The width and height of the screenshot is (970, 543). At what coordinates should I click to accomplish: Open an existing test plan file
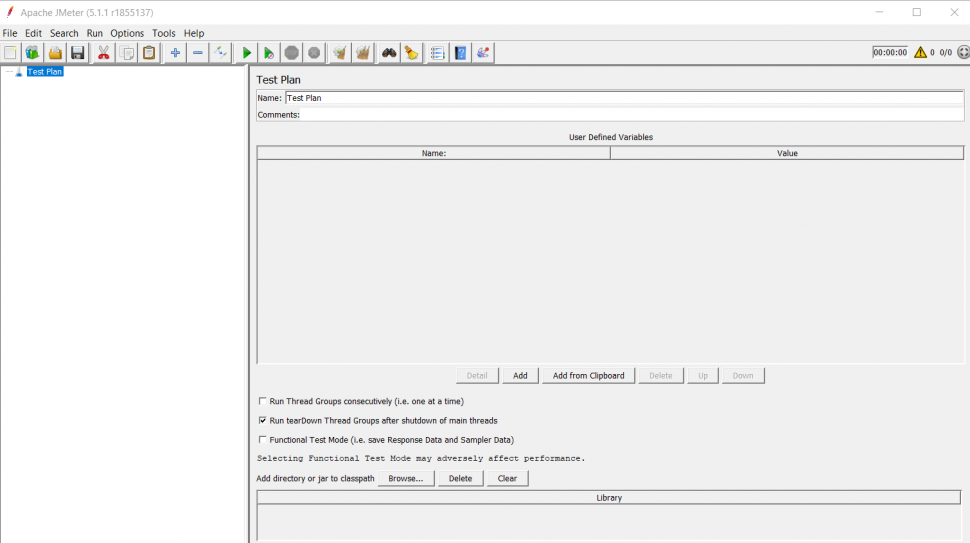tap(55, 53)
